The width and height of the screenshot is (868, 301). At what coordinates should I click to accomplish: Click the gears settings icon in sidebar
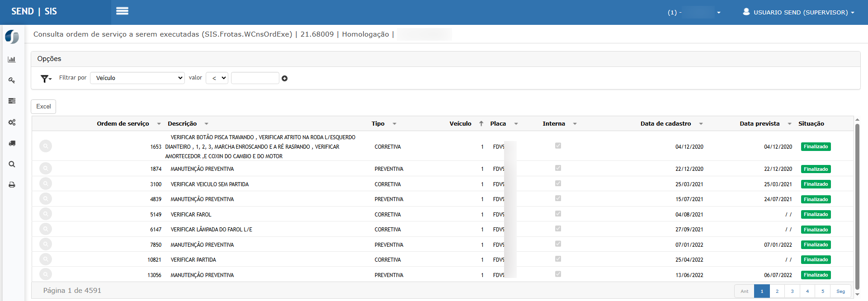coord(12,122)
